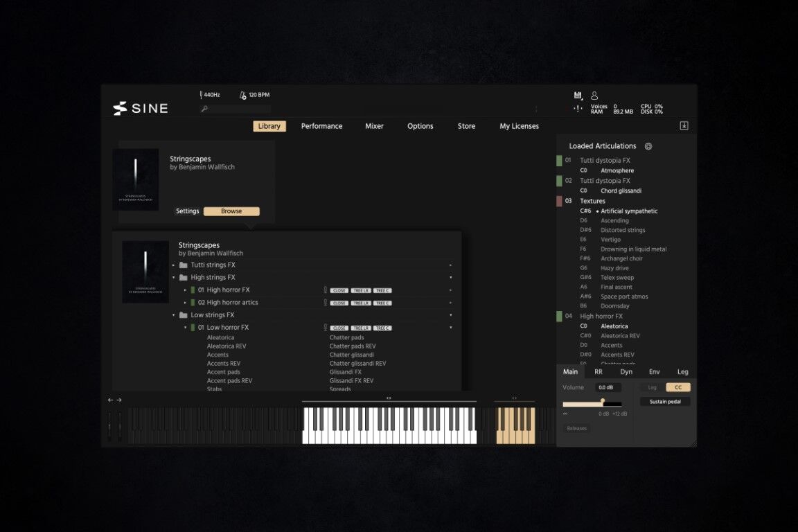Select 'Artificial sympathetic' articulation
This screenshot has height=532, width=798.
pos(629,211)
